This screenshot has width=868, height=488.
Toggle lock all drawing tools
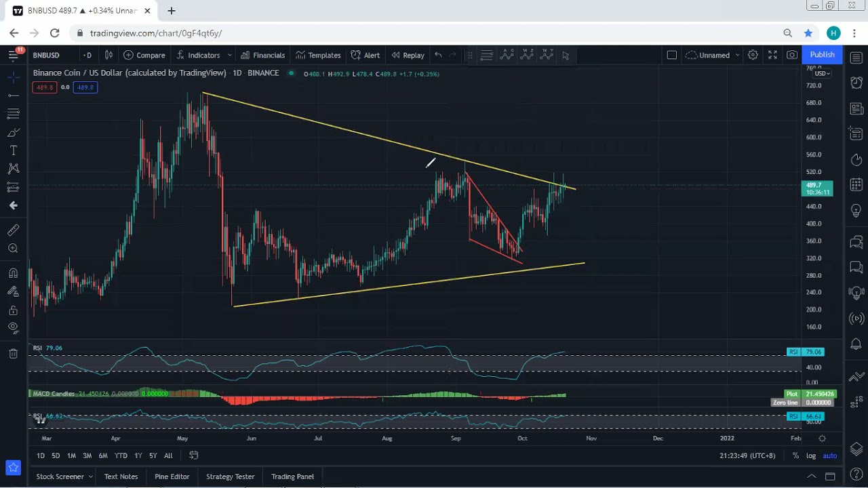coord(13,310)
